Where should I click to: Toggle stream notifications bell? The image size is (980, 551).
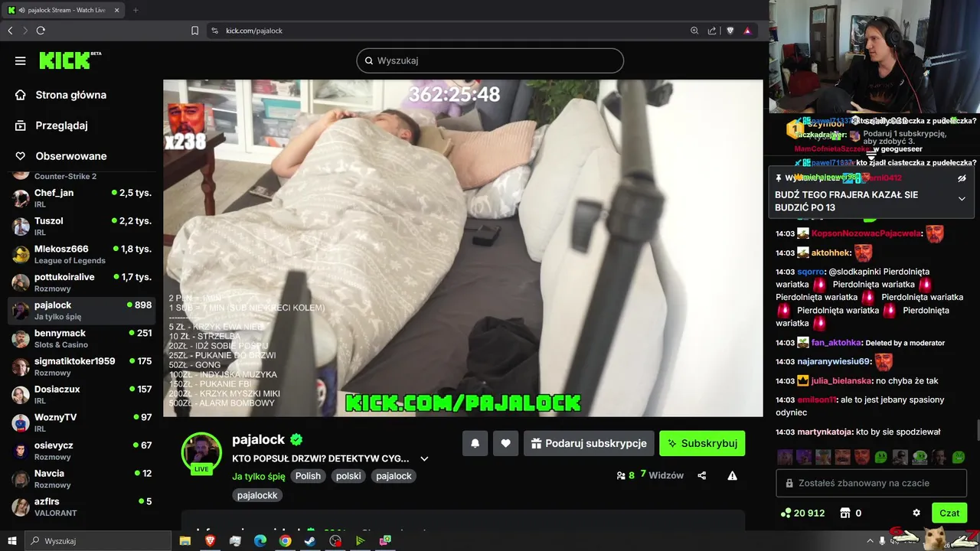coord(475,443)
